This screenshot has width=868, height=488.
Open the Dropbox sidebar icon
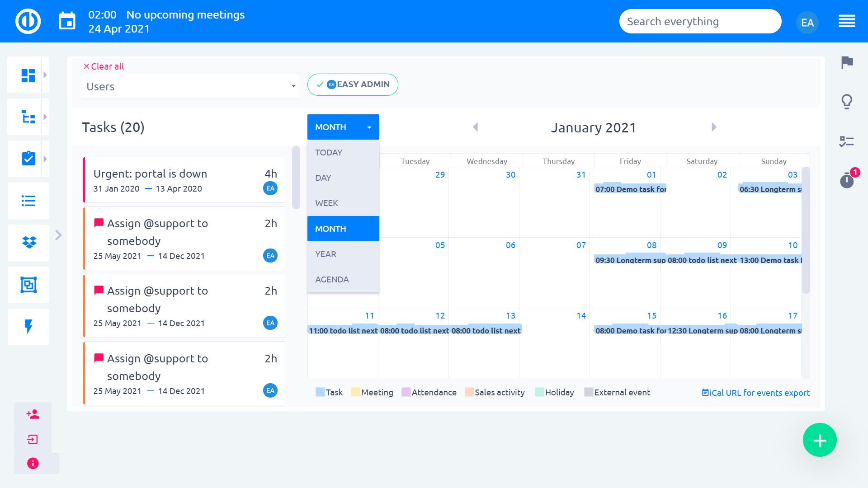point(29,243)
